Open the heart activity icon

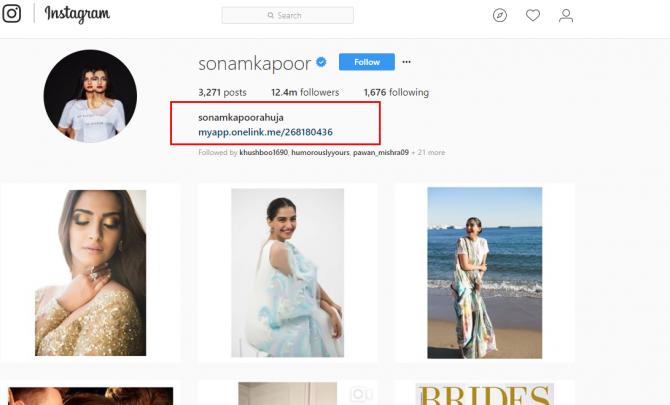click(533, 16)
